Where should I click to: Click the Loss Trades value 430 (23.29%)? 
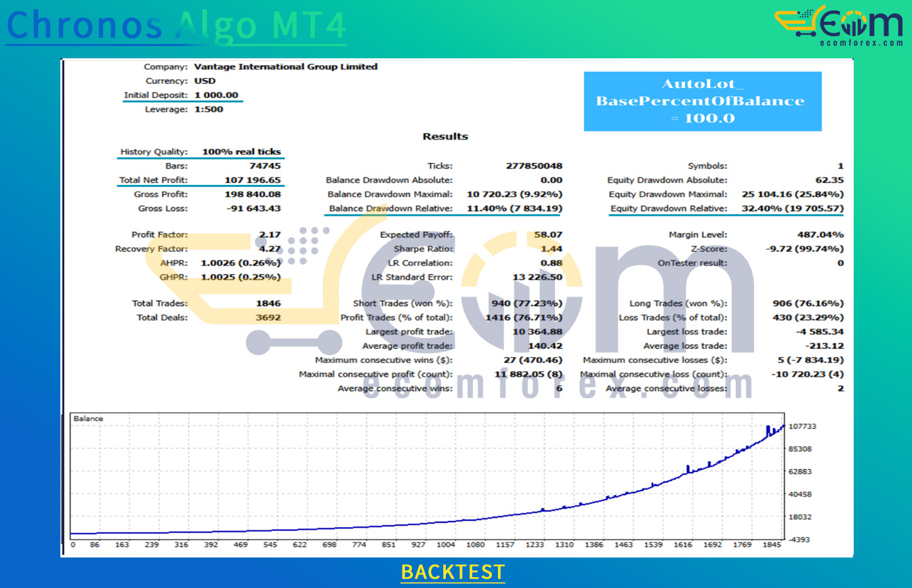[x=808, y=318]
